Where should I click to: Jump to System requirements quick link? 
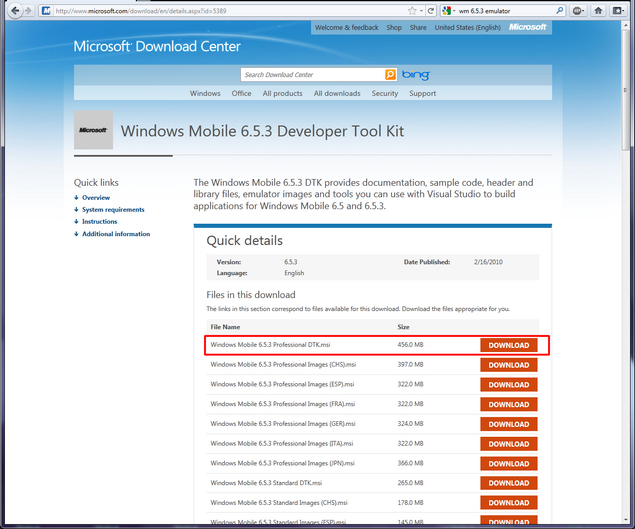tap(113, 210)
